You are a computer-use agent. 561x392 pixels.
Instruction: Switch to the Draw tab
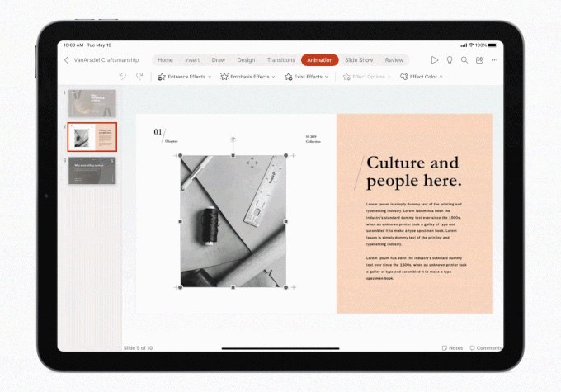click(219, 60)
